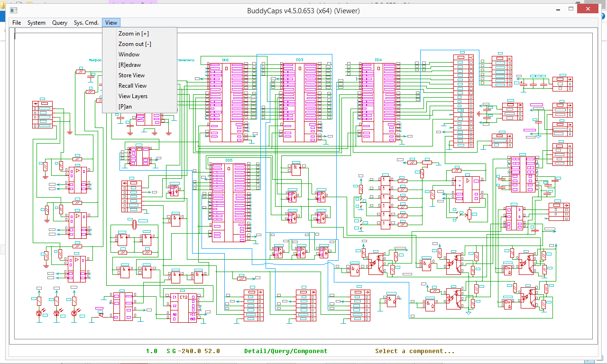Click the Detail/Query/Component status text

tap(286, 351)
